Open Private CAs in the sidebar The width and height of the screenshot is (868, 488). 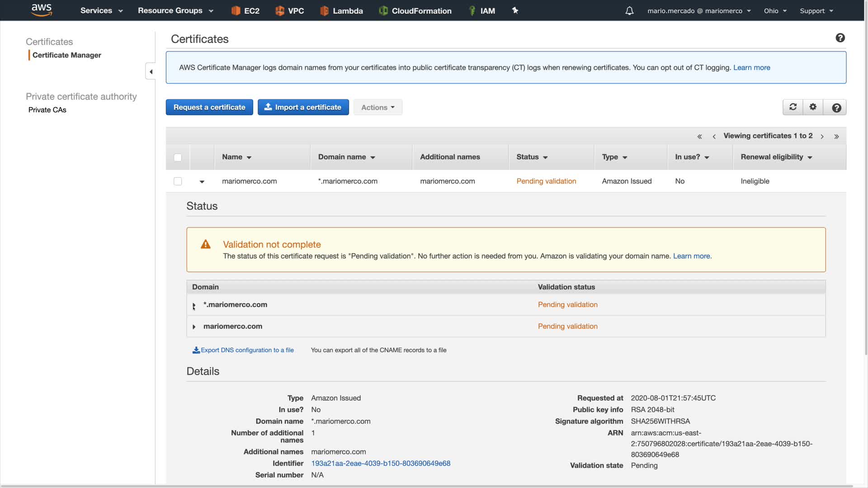47,110
